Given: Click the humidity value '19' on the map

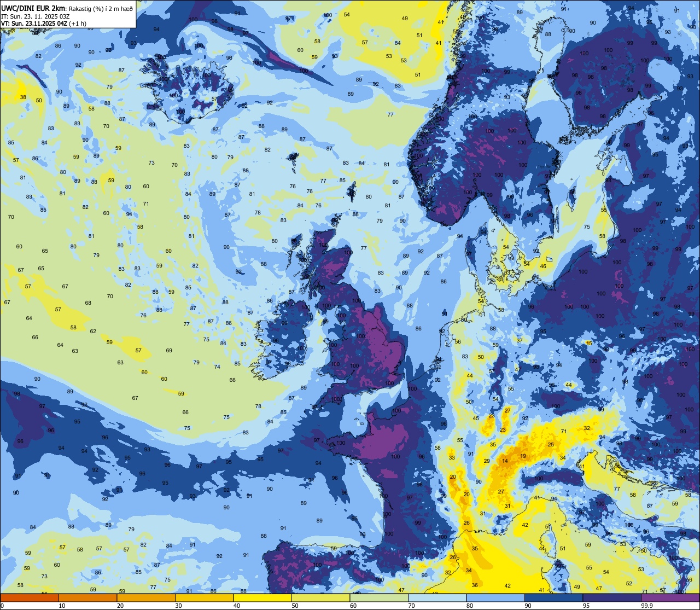Looking at the screenshot, I should [x=523, y=456].
